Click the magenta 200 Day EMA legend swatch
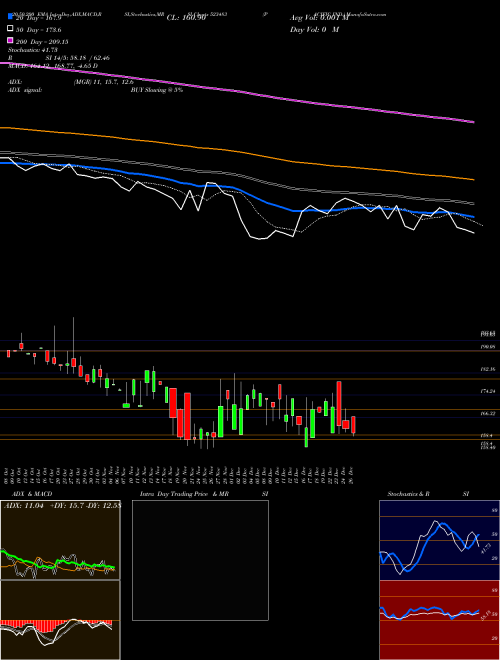Viewport: 500px width, 660px height. tap(11, 41)
